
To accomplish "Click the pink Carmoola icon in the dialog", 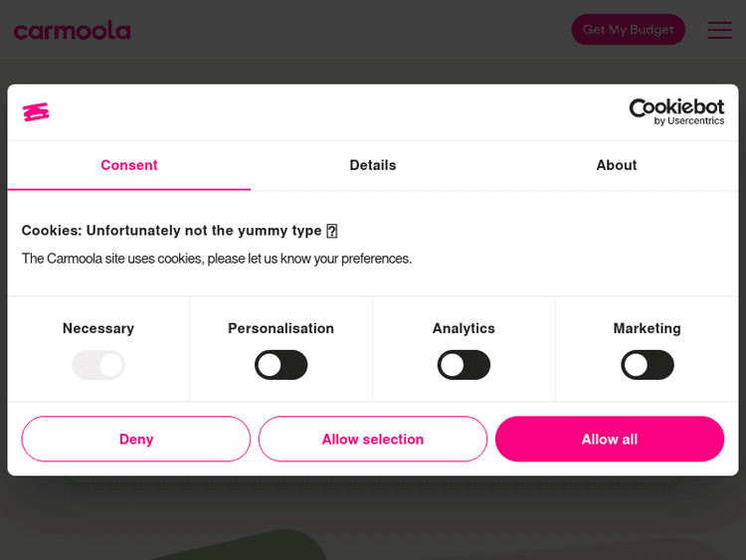I will tap(36, 111).
